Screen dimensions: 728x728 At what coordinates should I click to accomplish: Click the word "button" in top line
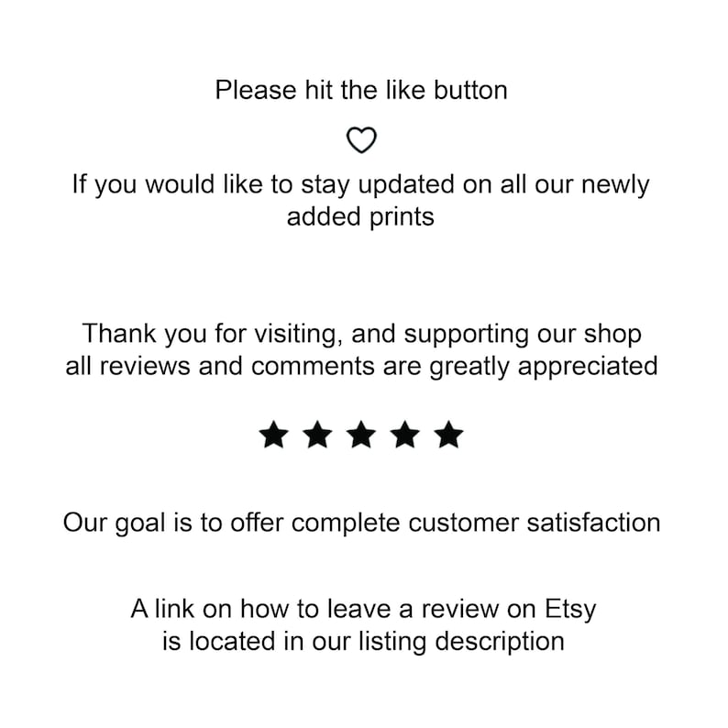(470, 90)
